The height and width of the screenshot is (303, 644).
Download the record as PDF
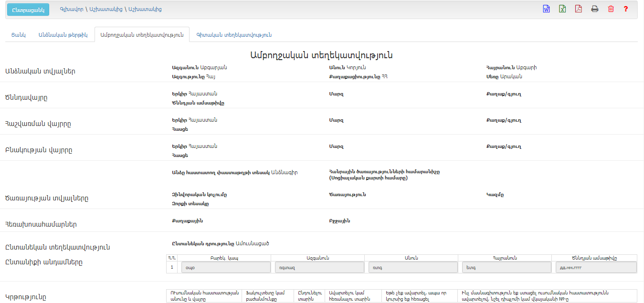tap(578, 9)
